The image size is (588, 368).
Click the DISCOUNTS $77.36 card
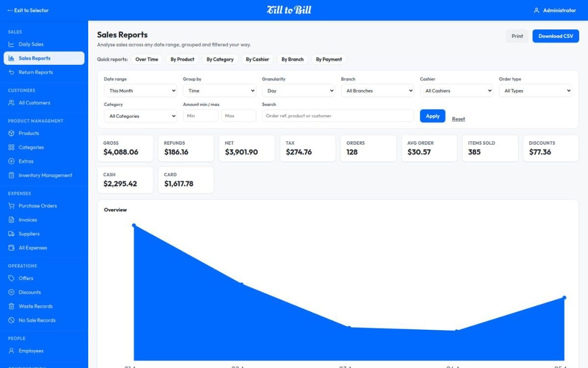[551, 148]
